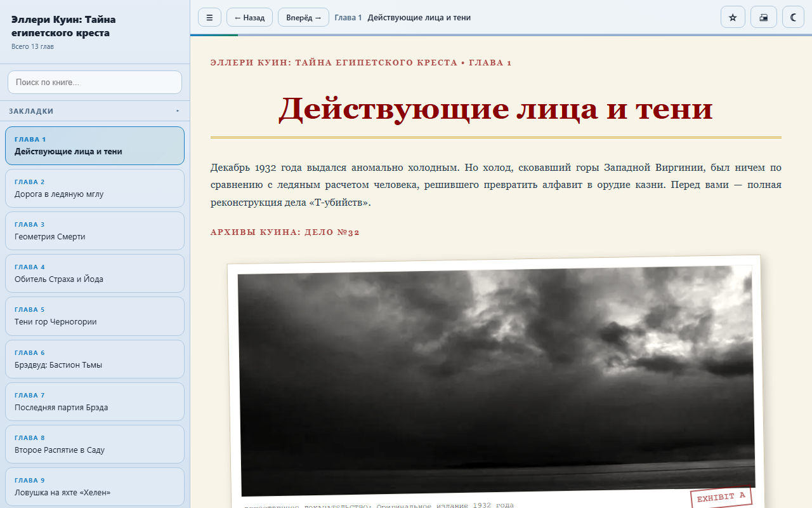Click the header line ending in 'ГЛАВА 1'

(x=361, y=63)
